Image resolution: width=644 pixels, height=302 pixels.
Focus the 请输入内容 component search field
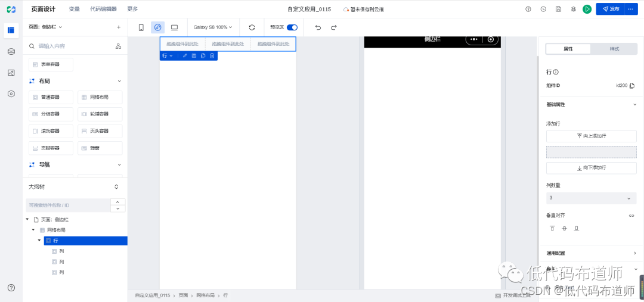(70, 46)
